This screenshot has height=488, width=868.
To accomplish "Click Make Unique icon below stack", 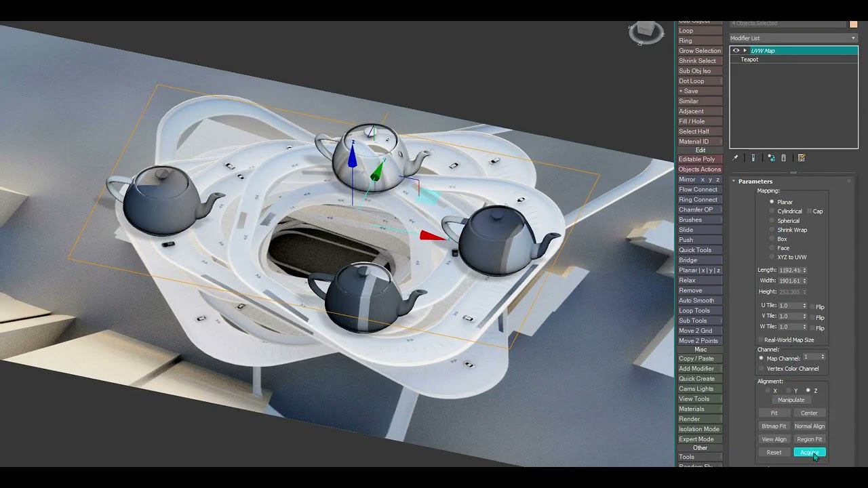I will tap(771, 158).
